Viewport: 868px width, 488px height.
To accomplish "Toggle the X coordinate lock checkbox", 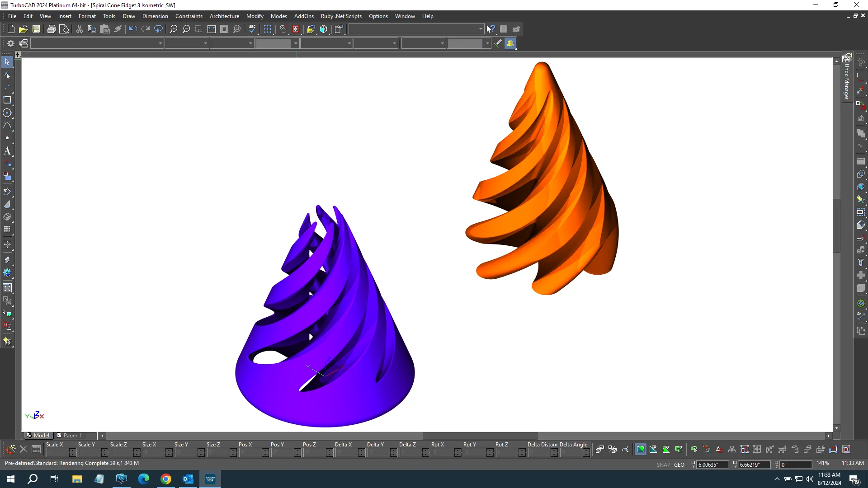I will coord(693,463).
